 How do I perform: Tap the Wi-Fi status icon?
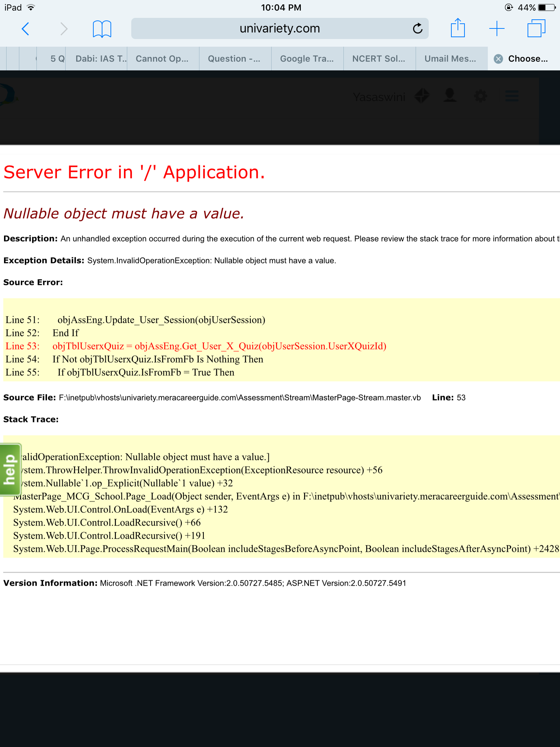[31, 7]
